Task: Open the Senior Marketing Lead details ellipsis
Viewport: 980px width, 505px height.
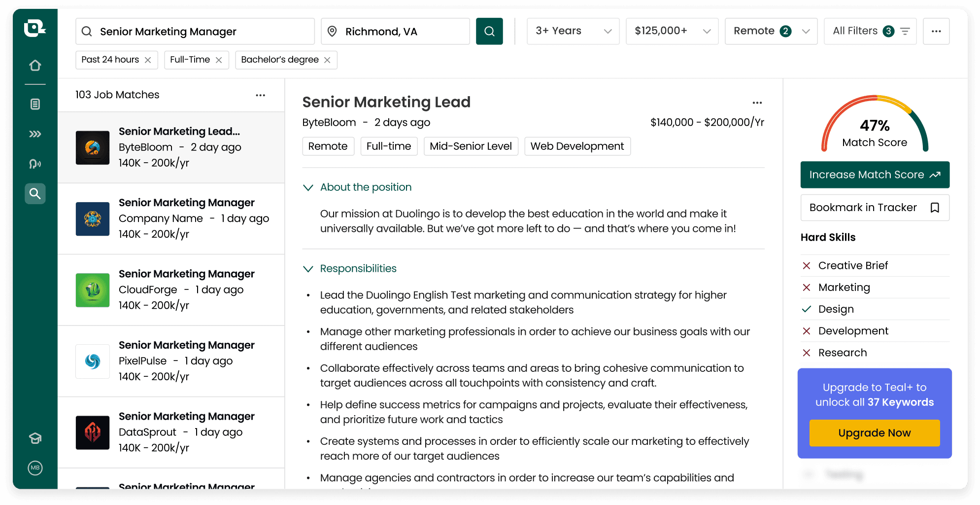Action: (757, 103)
